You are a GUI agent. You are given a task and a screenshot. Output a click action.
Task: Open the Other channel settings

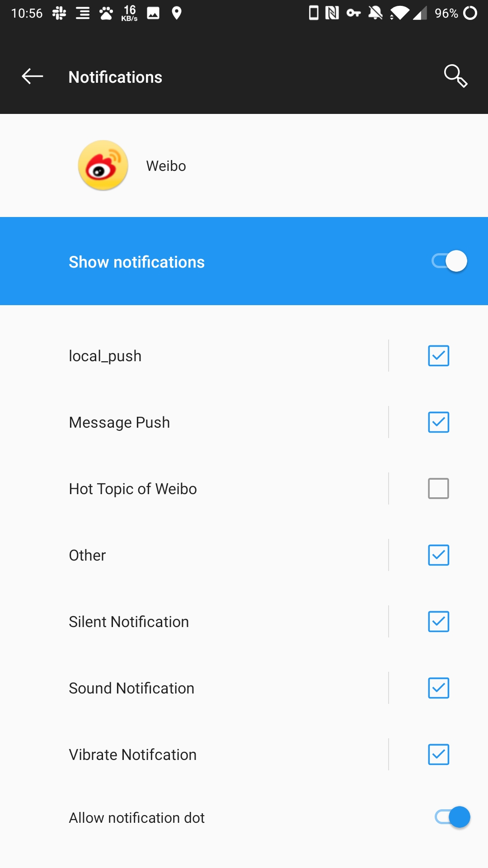[x=194, y=555]
